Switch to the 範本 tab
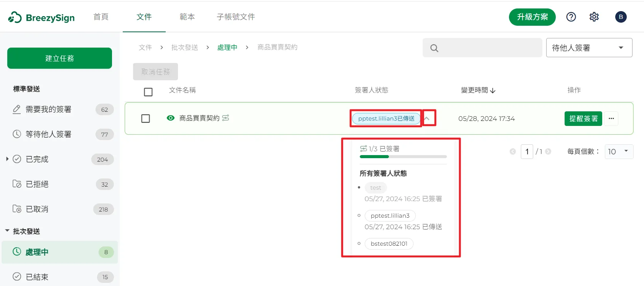This screenshot has width=644, height=286. point(187,17)
